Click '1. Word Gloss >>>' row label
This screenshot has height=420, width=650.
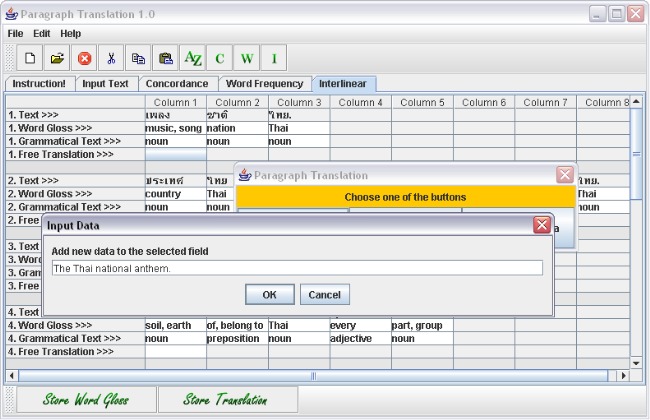tap(75, 128)
